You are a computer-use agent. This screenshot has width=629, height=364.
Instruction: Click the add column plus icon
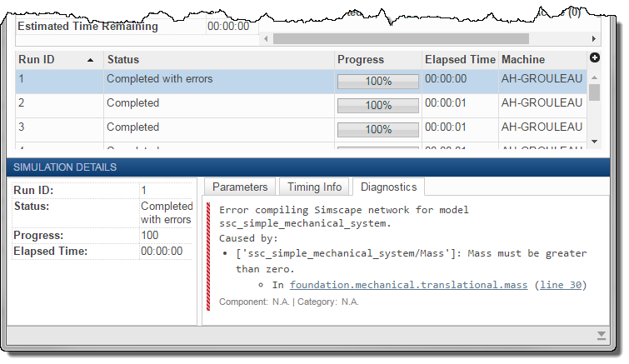[594, 57]
